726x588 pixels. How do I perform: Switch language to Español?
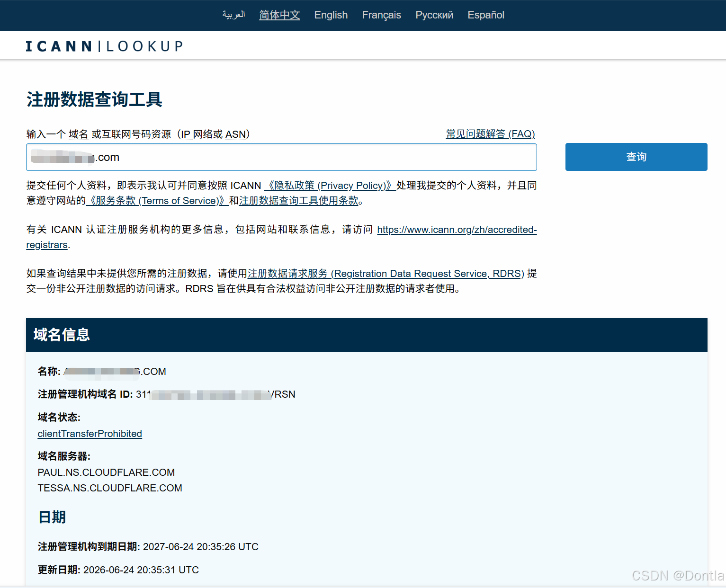(486, 15)
